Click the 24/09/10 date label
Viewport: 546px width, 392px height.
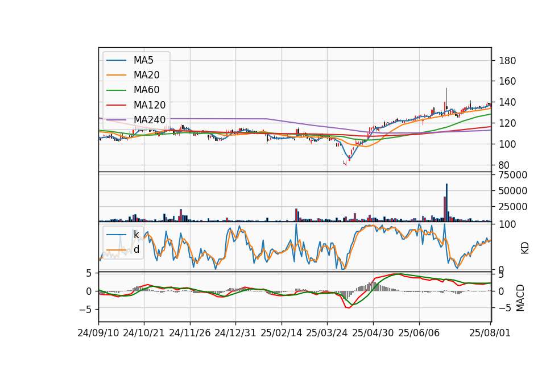coord(98,333)
